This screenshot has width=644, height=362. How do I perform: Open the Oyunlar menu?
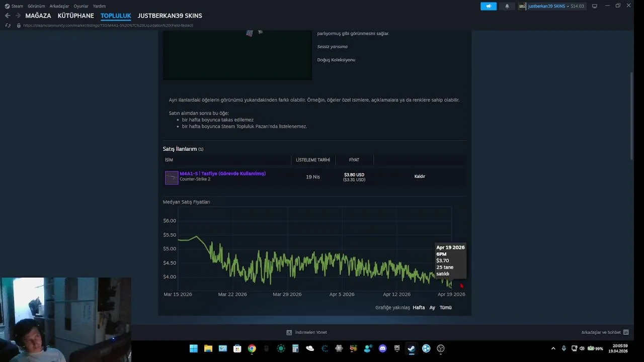point(81,6)
